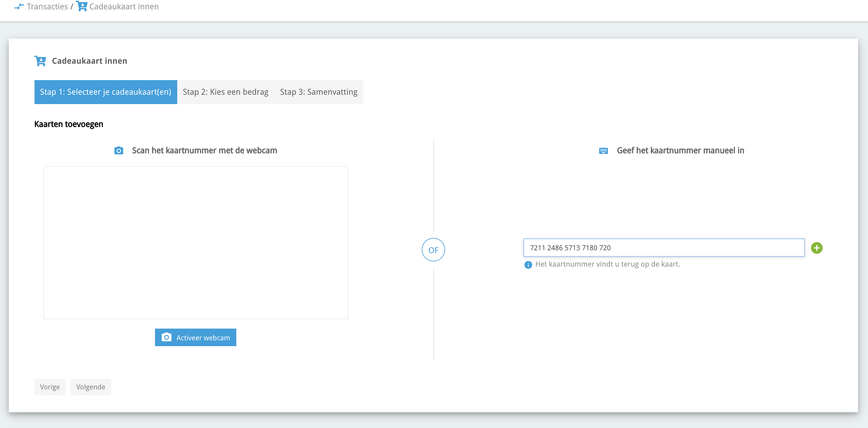
Task: Click the keyboard icon beside manual entry heading
Action: coord(603,151)
